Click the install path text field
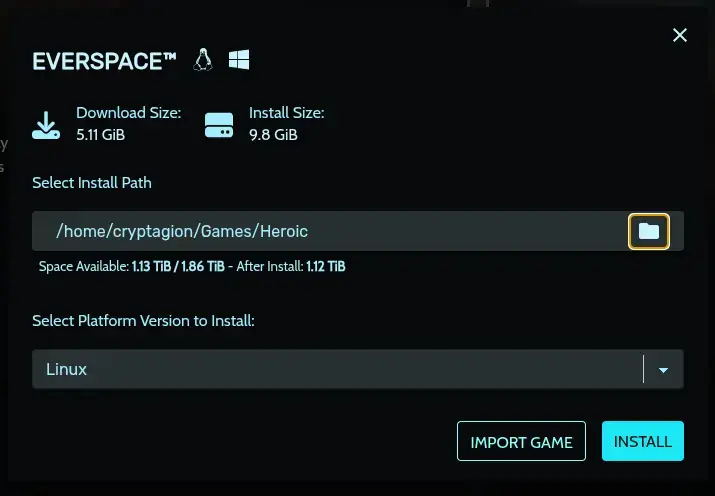This screenshot has width=715, height=496. (330, 231)
